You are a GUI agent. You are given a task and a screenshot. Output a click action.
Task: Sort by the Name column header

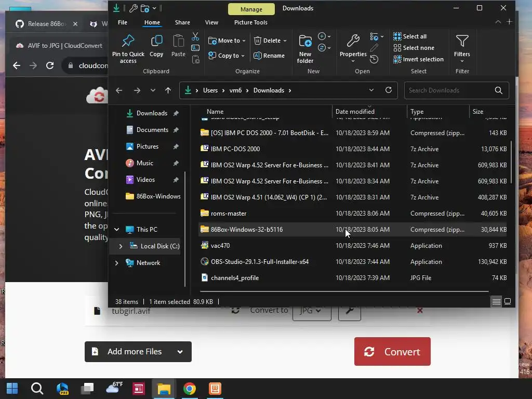(215, 112)
